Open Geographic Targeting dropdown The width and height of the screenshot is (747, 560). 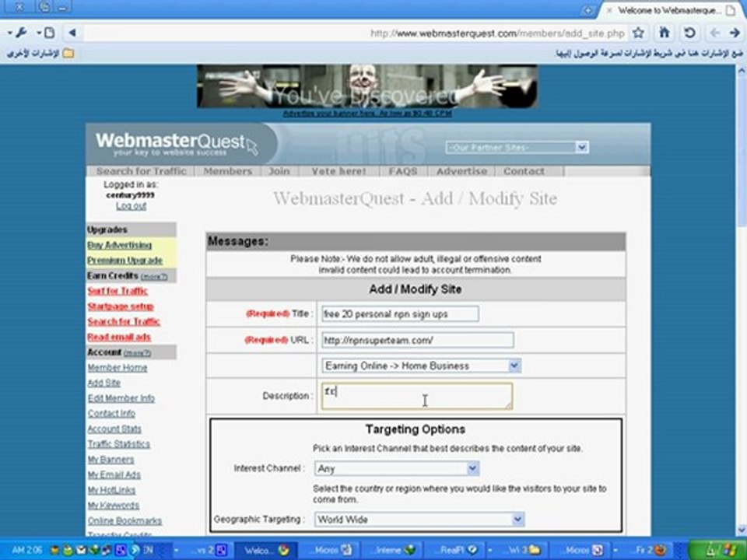point(419,520)
